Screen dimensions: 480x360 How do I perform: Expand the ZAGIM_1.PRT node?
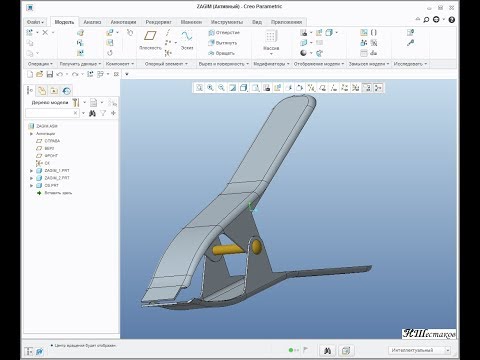pyautogui.click(x=32, y=171)
